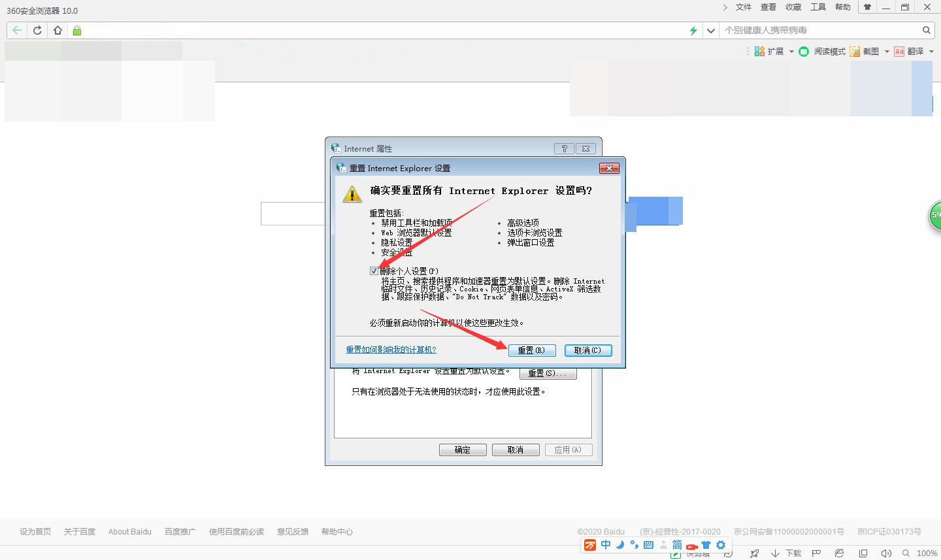Click the green padlock security icon
This screenshot has height=560, width=941.
click(77, 31)
